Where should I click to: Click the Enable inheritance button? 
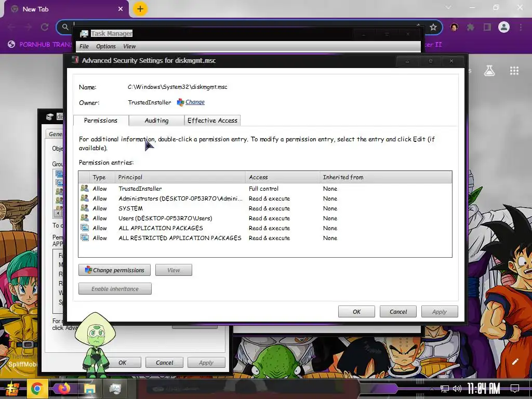115,289
